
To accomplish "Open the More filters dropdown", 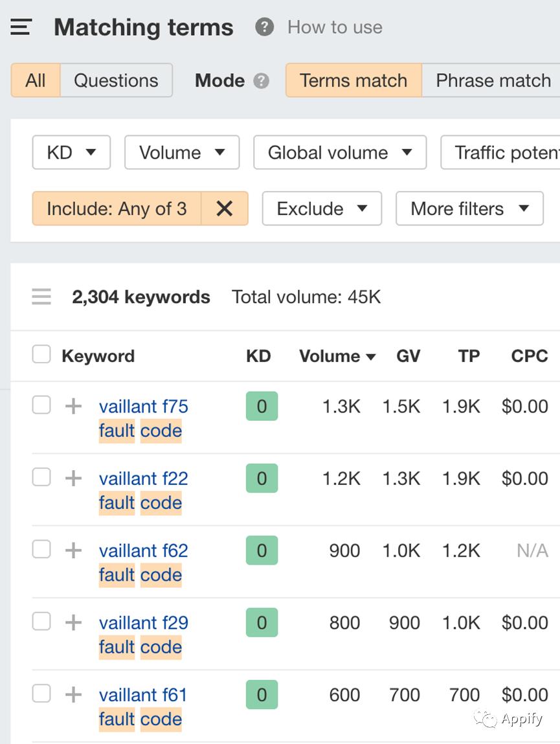I will click(469, 209).
